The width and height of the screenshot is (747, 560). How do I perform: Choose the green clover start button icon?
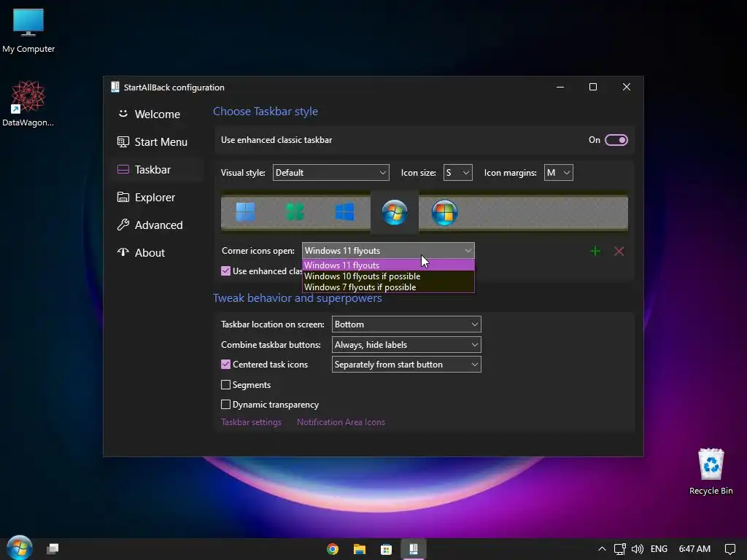click(x=295, y=212)
